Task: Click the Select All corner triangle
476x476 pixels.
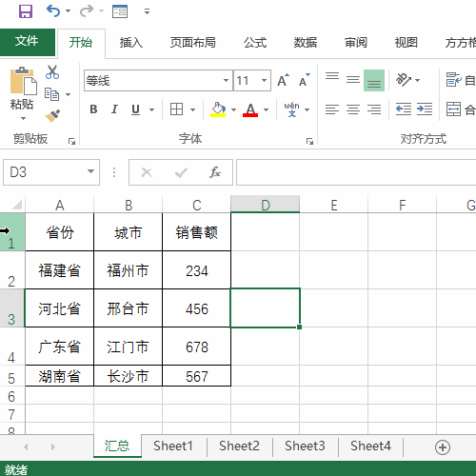Action: 17,205
